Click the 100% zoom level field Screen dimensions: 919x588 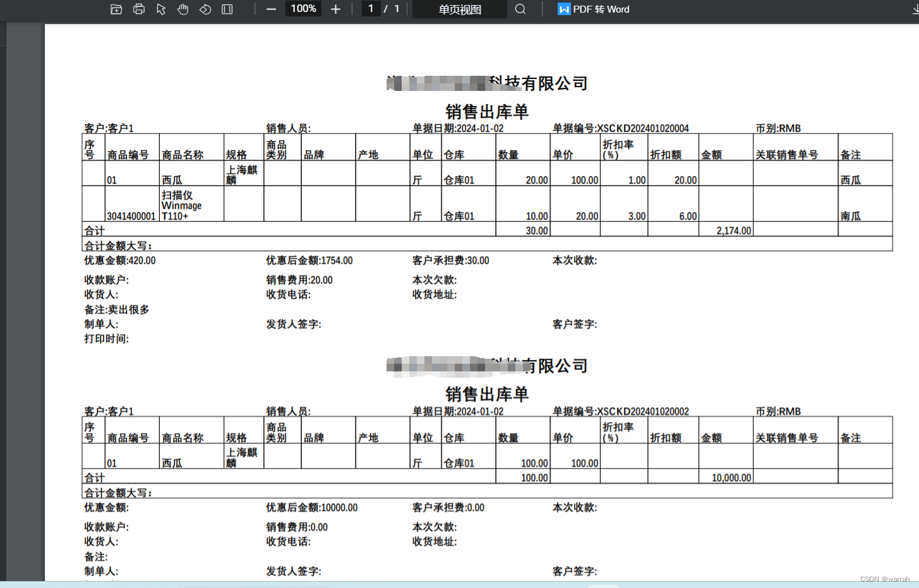[303, 9]
